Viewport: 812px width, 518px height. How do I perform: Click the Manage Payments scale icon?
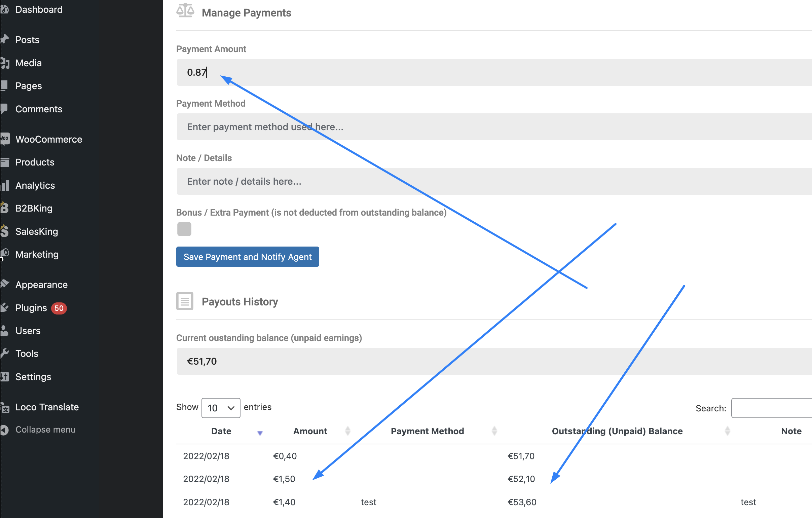pyautogui.click(x=185, y=10)
